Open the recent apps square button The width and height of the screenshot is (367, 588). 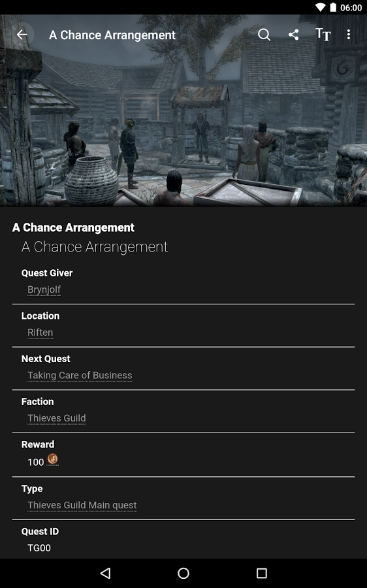coord(262,573)
